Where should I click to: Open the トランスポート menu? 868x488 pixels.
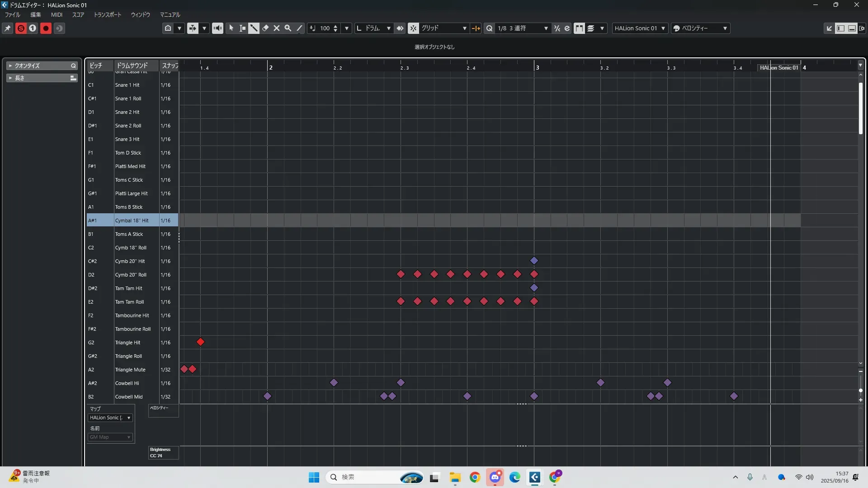click(x=107, y=15)
